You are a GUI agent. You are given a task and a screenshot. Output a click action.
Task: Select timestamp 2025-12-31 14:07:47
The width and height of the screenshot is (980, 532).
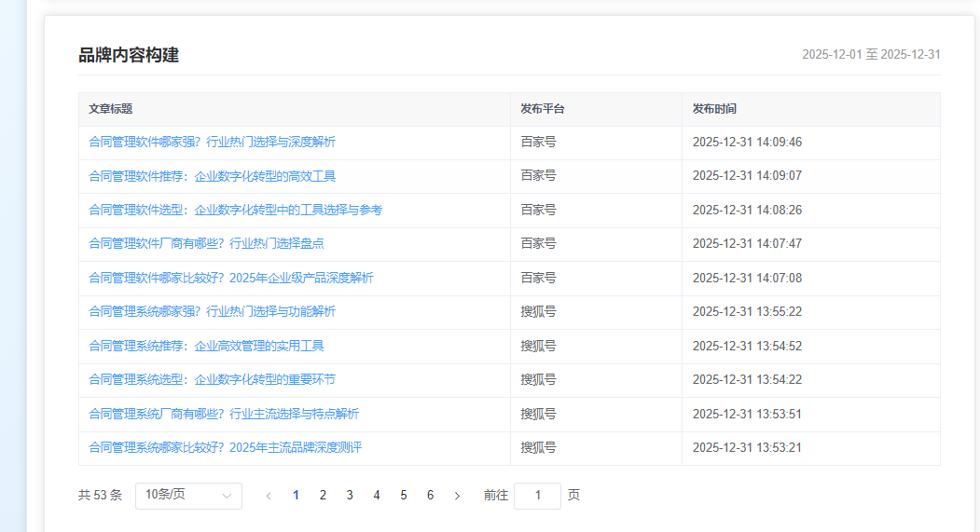[747, 243]
